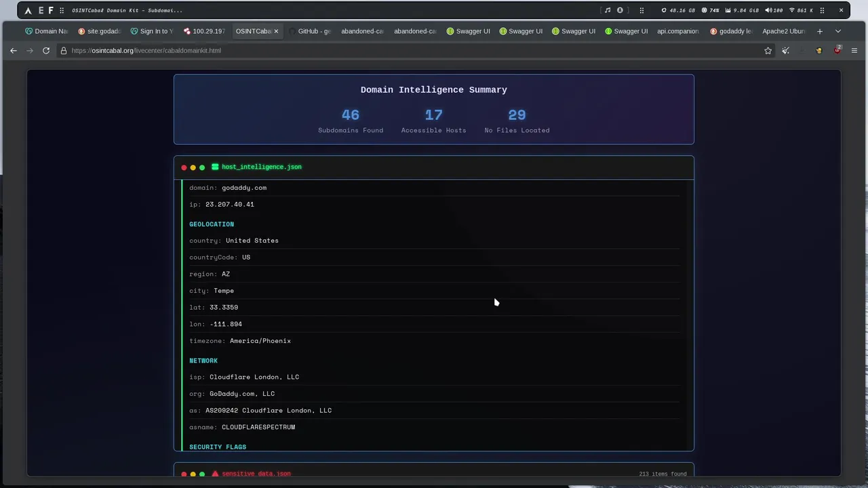The height and width of the screenshot is (488, 868).
Task: Go back to the previous page
Action: pos(14,50)
